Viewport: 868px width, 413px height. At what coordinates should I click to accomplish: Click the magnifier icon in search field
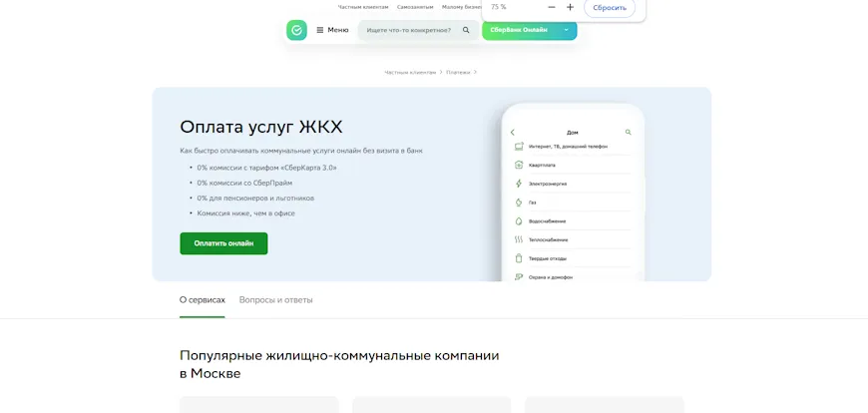coord(466,30)
